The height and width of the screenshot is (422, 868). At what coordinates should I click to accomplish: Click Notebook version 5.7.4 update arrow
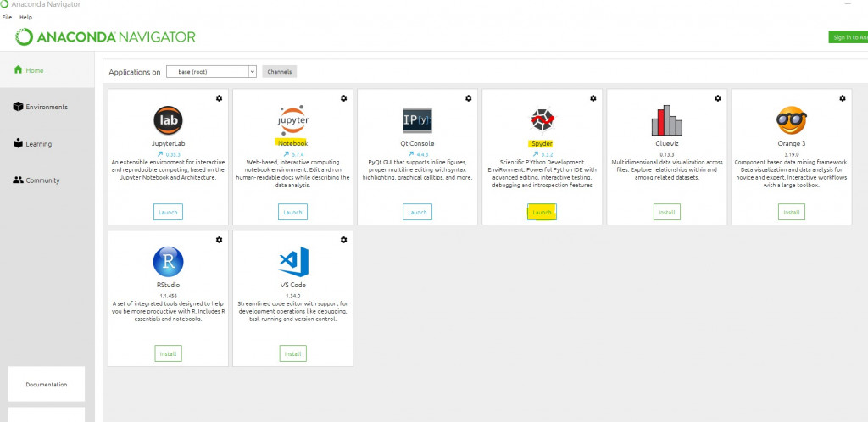pyautogui.click(x=287, y=154)
